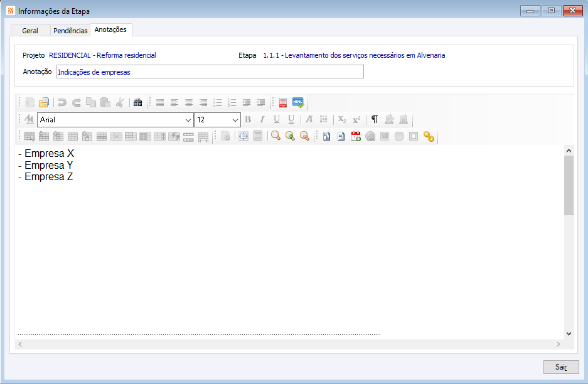This screenshot has width=588, height=384.
Task: Apply right alignment
Action: [x=203, y=102]
